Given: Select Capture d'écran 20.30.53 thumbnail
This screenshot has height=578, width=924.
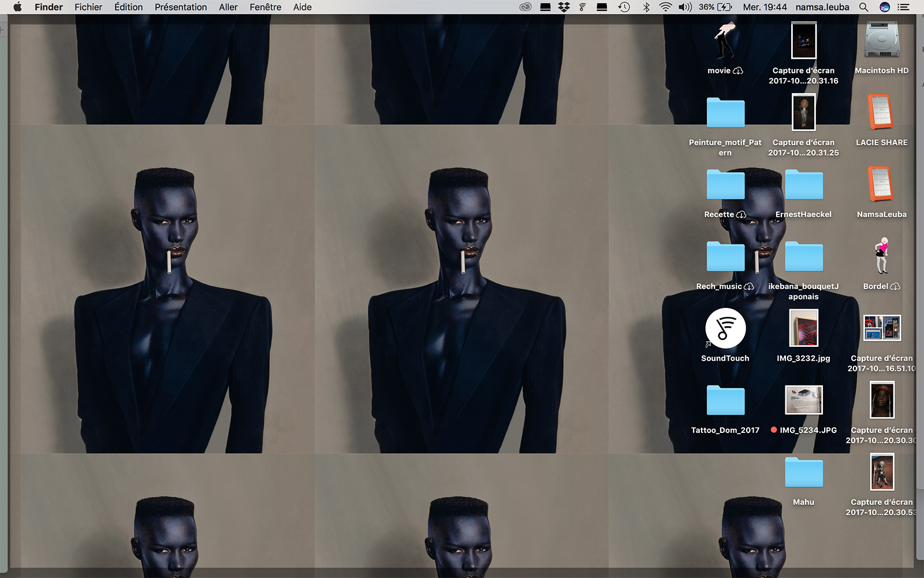Looking at the screenshot, I should point(881,472).
